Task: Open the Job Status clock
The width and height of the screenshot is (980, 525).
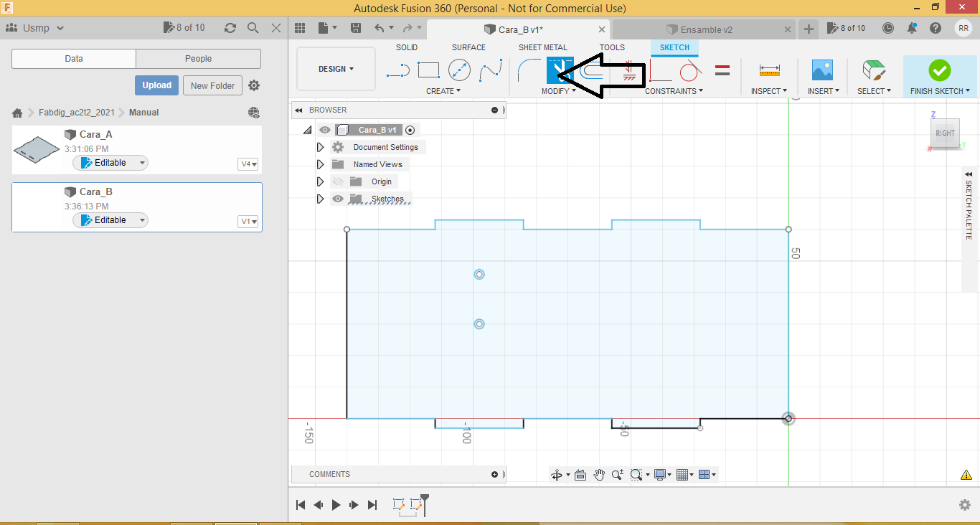Action: pos(888,28)
